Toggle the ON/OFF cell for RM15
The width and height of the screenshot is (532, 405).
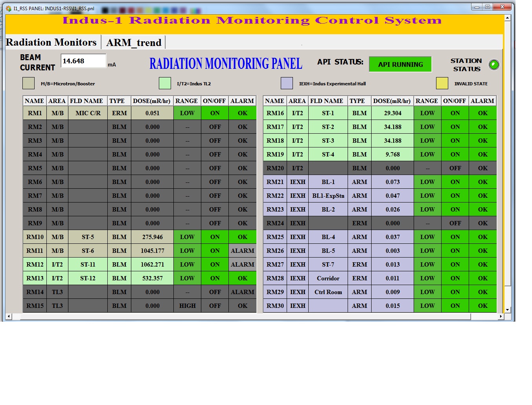point(215,306)
